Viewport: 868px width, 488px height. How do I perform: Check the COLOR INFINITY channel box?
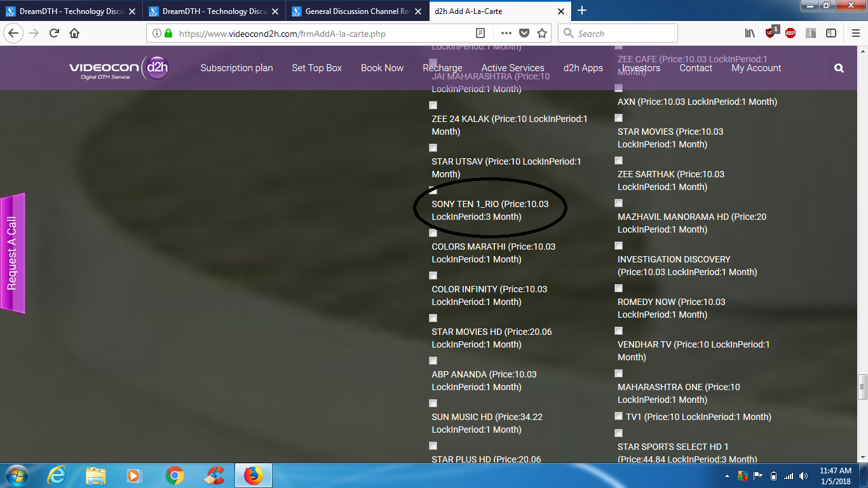point(433,276)
